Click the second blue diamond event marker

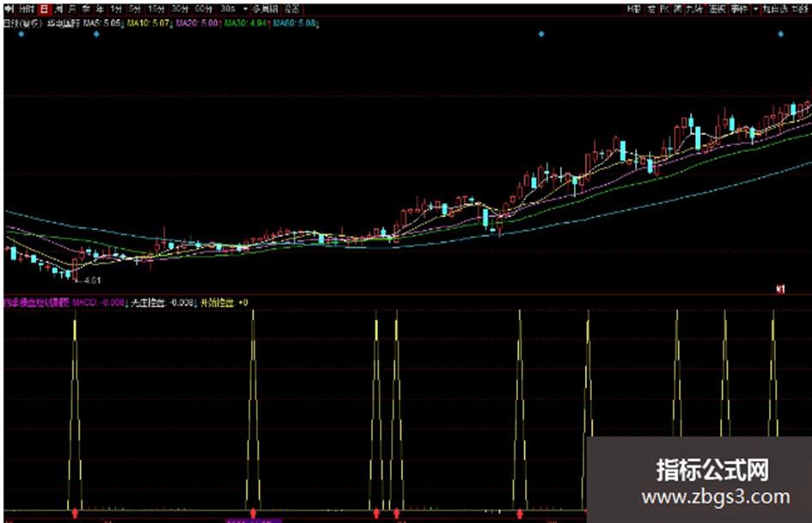point(96,34)
